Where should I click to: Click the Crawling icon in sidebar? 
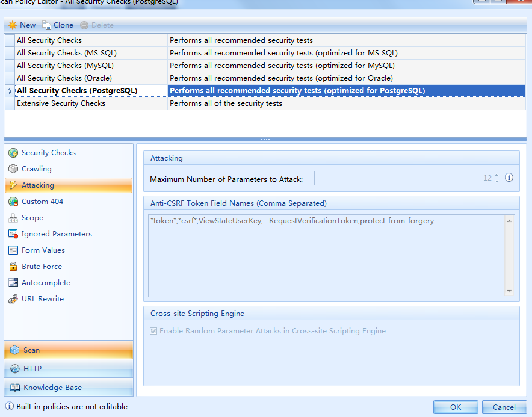[13, 169]
